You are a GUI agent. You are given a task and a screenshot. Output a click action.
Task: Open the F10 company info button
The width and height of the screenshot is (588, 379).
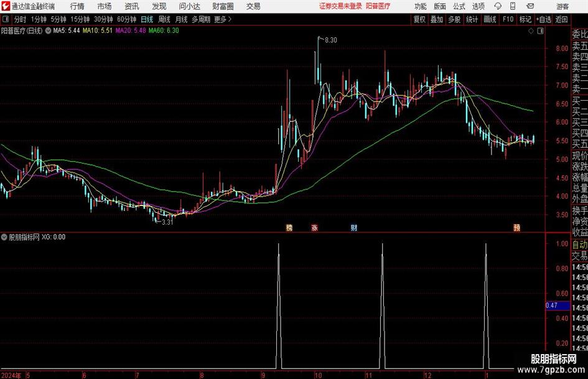point(508,19)
